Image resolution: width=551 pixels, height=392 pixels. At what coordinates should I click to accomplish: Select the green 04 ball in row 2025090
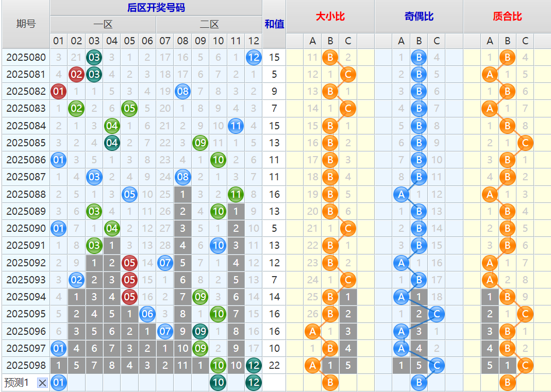(112, 228)
